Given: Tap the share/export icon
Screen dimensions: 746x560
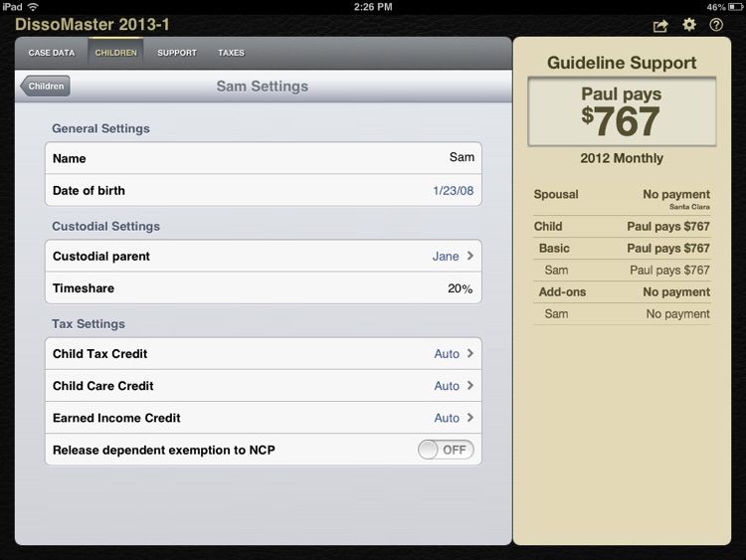Looking at the screenshot, I should click(x=660, y=26).
